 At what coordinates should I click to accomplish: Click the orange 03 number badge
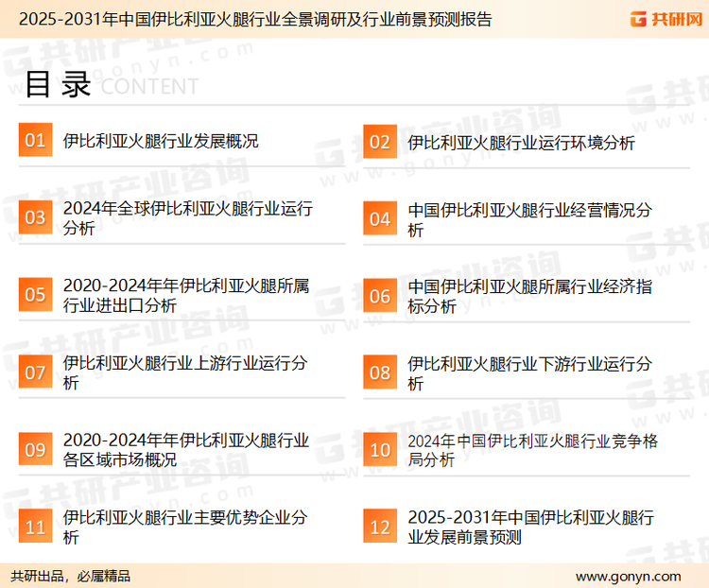[35, 217]
